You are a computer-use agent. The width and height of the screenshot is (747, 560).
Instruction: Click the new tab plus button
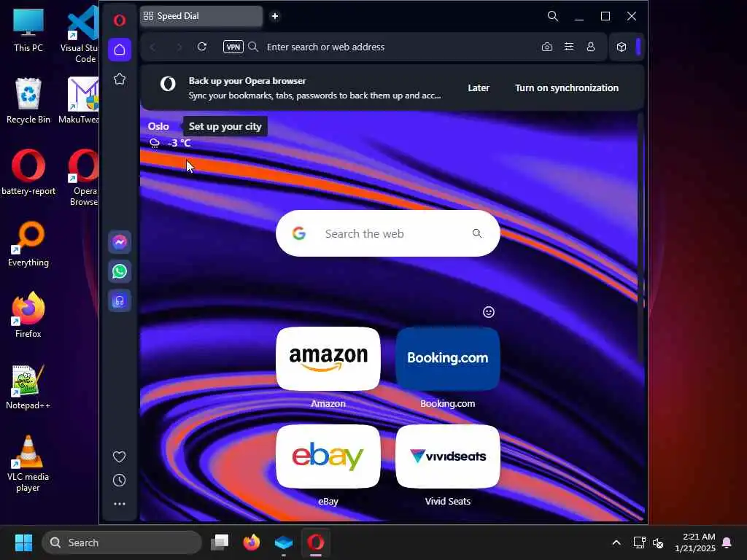pos(275,16)
